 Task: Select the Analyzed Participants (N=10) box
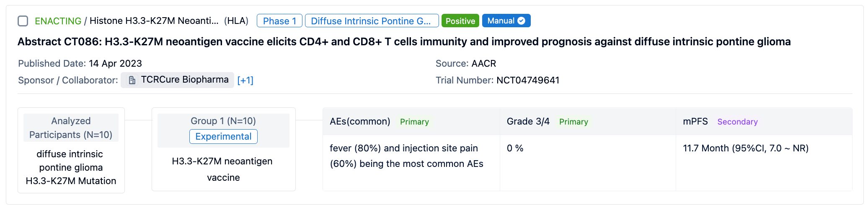click(x=71, y=128)
